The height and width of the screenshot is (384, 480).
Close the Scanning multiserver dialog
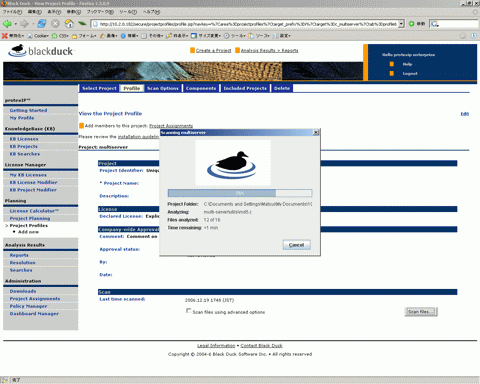316,133
